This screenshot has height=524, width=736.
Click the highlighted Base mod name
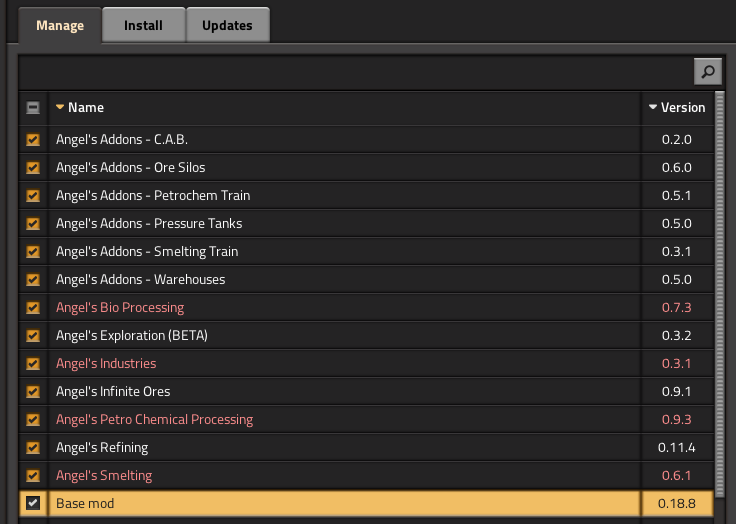(85, 503)
